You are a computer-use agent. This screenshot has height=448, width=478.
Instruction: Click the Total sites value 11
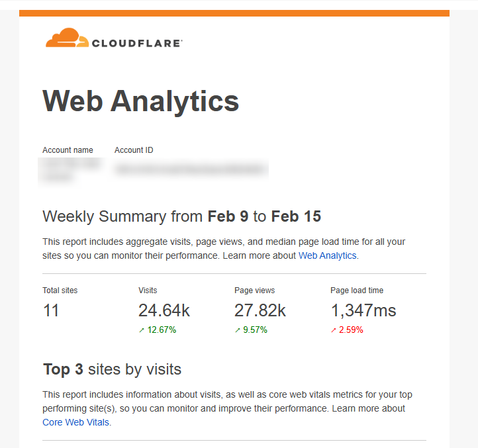(51, 310)
